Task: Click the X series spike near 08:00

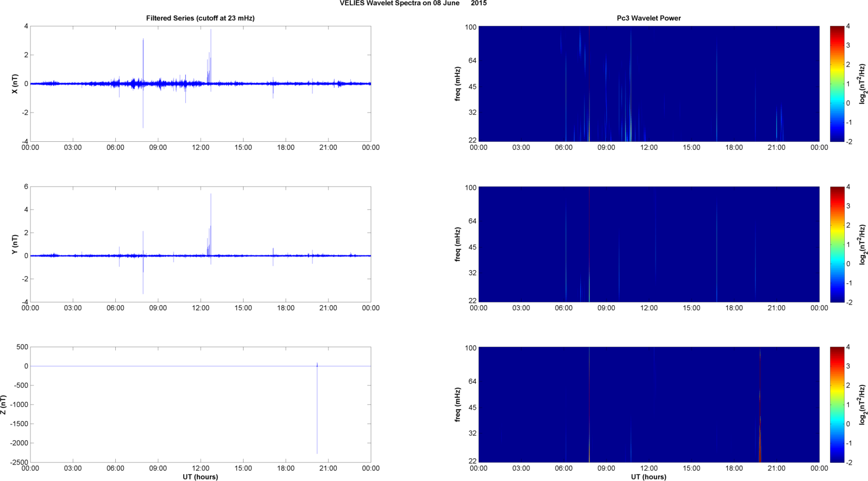Action: (143, 83)
